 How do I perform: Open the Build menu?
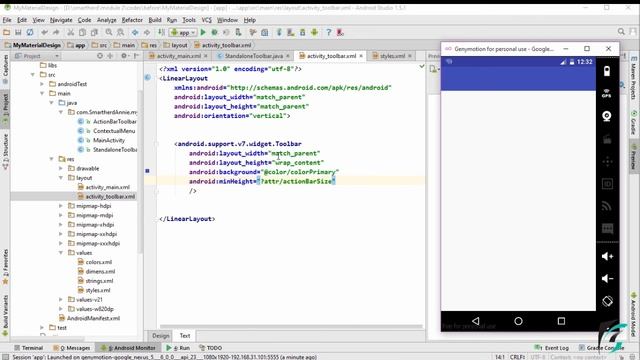click(x=155, y=20)
